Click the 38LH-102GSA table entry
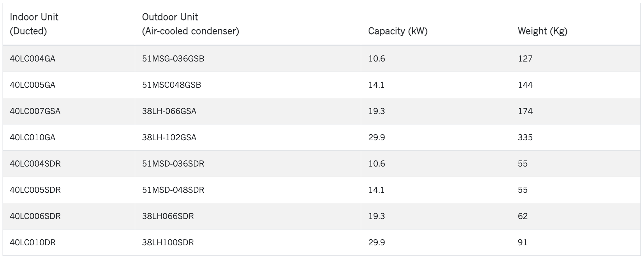This screenshot has width=644, height=259. 248,137
